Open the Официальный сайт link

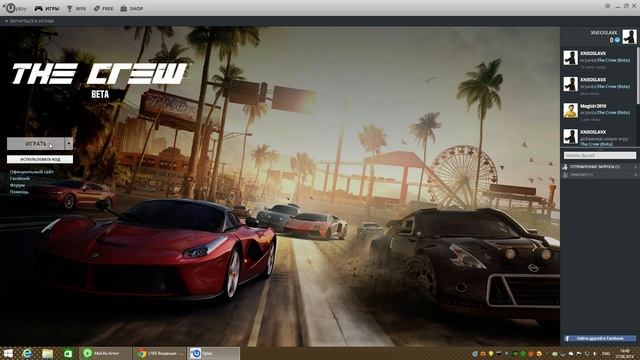click(x=31, y=172)
